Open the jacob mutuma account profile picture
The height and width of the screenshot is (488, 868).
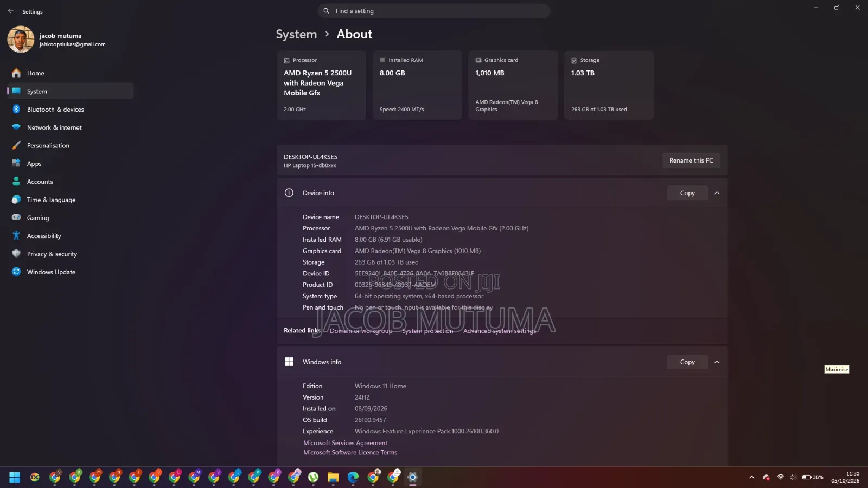click(21, 40)
